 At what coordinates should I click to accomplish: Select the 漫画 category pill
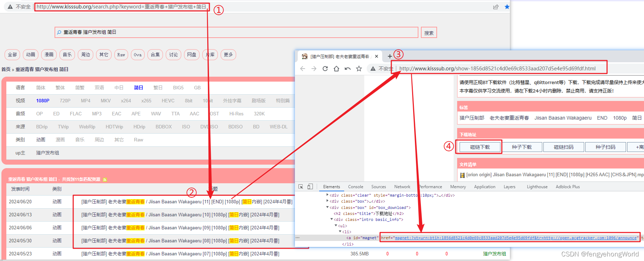click(x=49, y=55)
